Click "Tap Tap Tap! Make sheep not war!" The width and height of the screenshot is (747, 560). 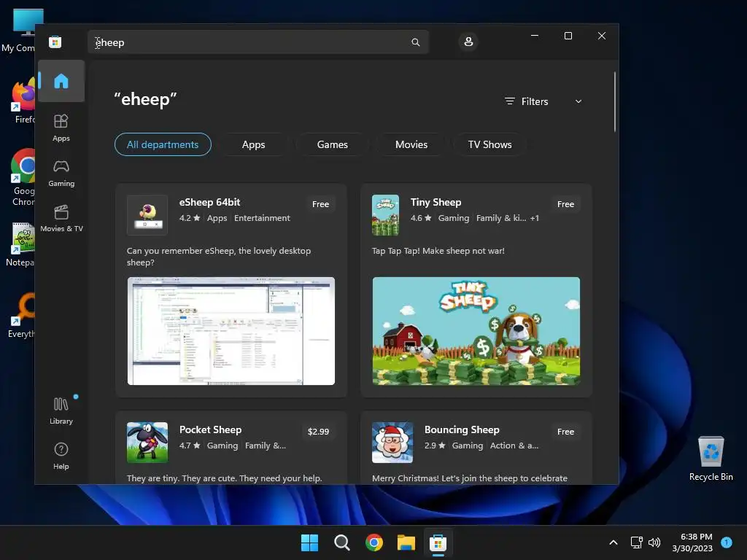(x=438, y=251)
